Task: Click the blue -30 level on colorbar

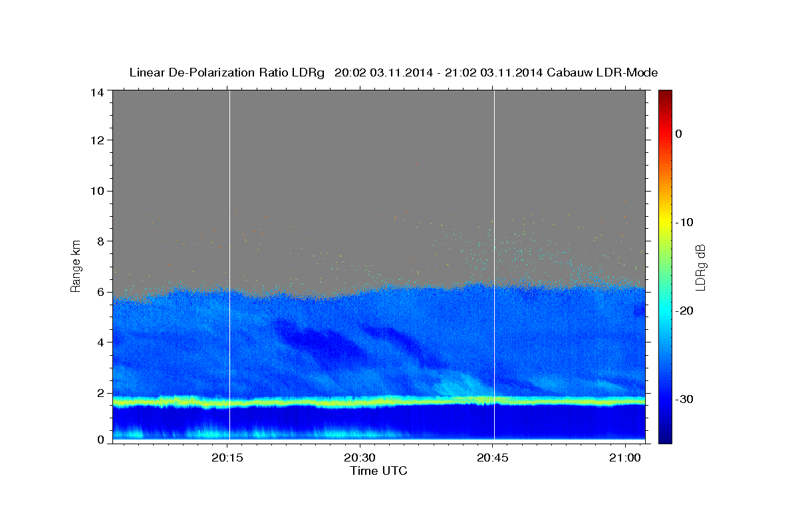Action: point(665,399)
